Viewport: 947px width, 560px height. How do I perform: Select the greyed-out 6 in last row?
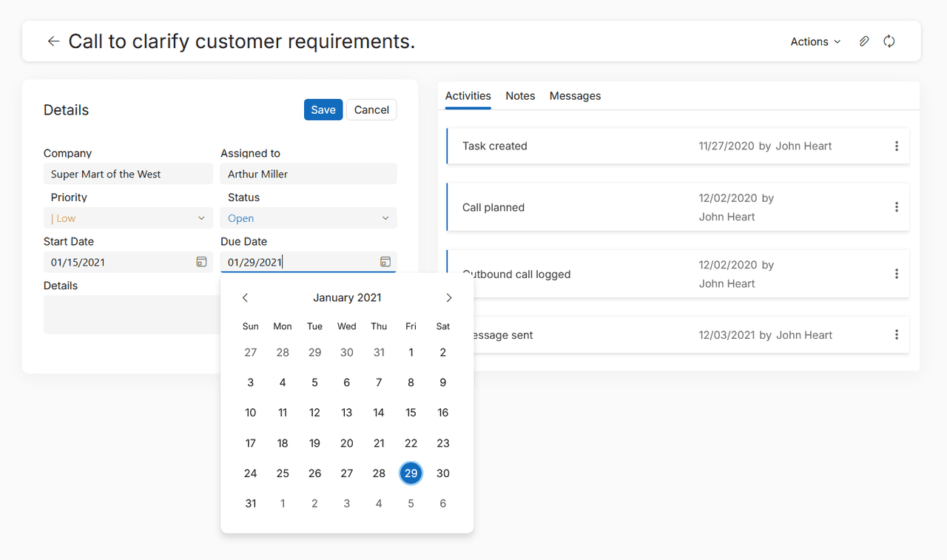pos(443,504)
